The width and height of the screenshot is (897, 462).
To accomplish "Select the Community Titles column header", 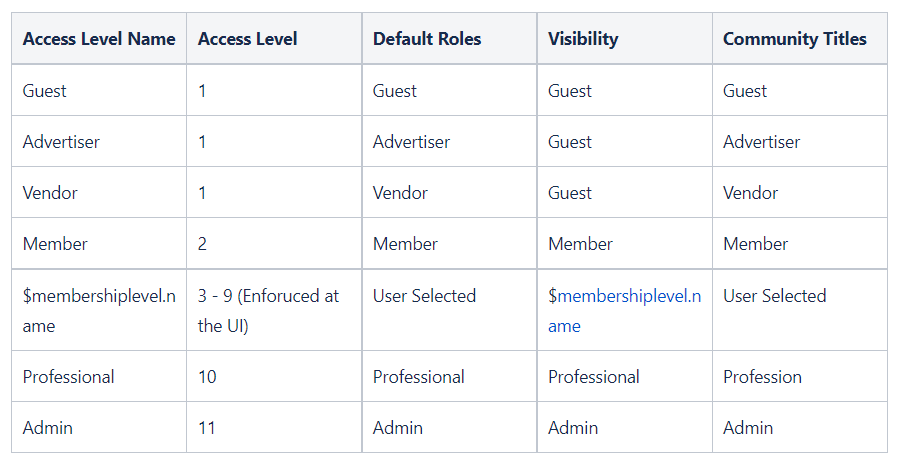I will (x=795, y=39).
